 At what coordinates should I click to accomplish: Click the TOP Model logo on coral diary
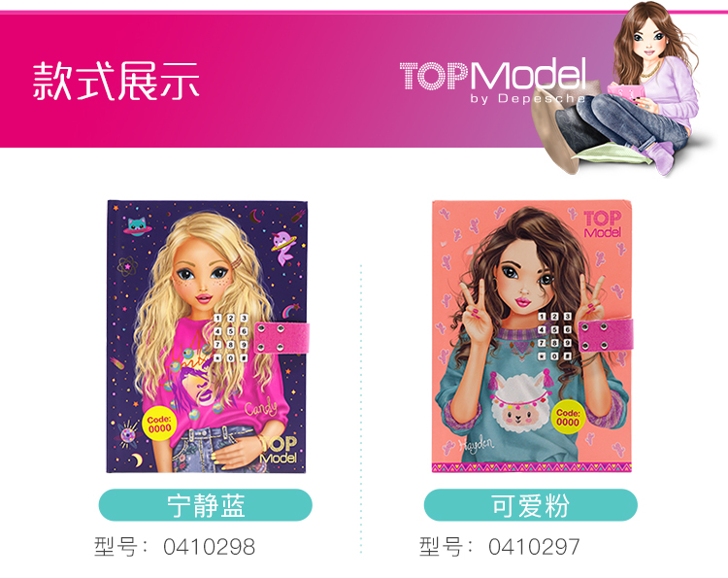click(602, 224)
